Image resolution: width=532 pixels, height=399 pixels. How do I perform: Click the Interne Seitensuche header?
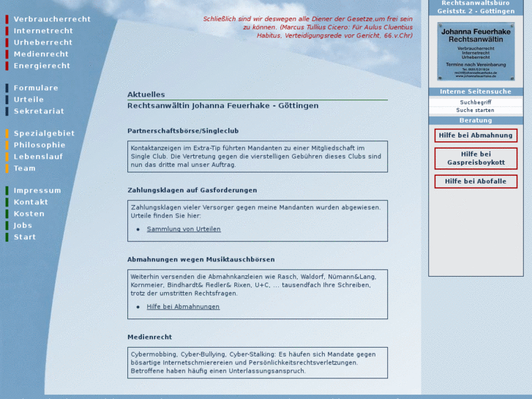(x=476, y=92)
